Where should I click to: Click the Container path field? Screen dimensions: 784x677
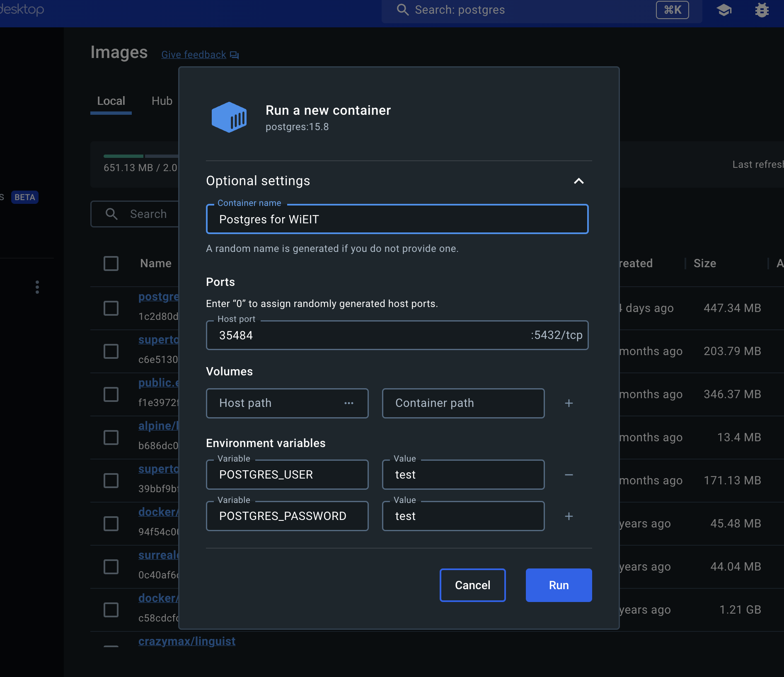click(463, 403)
